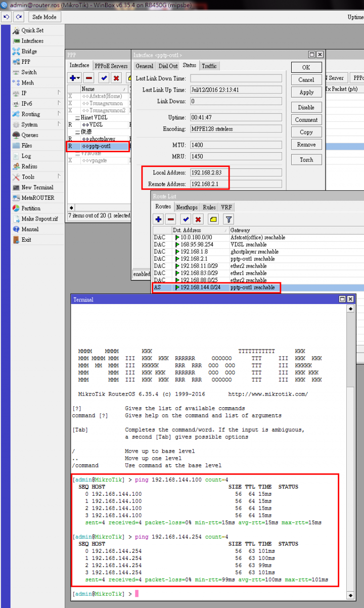Image resolution: width=364 pixels, height=608 pixels.
Task: Open the Switch menu entry
Action: pyautogui.click(x=29, y=72)
